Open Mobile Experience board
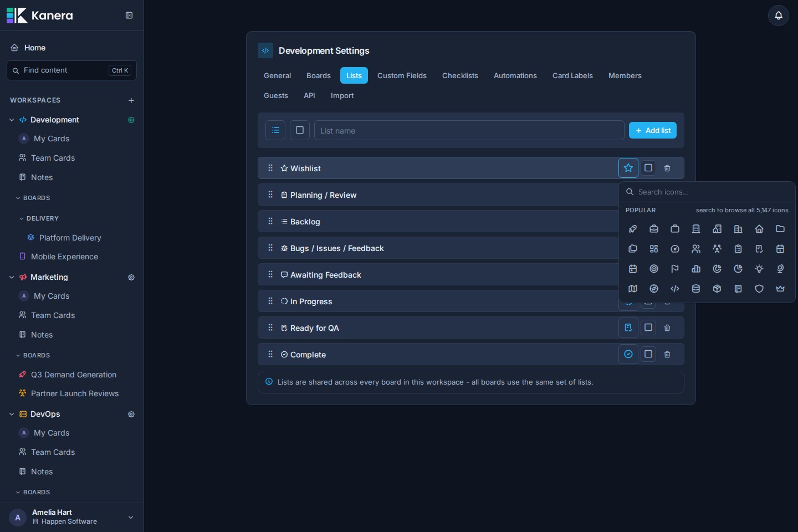Viewport: 798px width, 532px height. (x=64, y=257)
